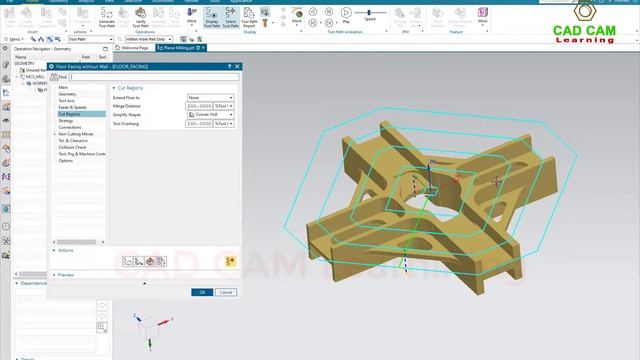Select Tool Axis in dialog list
This screenshot has height=360, width=640.
point(67,100)
